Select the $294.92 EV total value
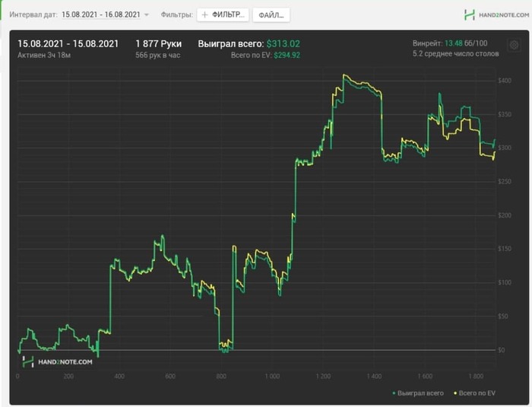Image resolution: width=532 pixels, height=407 pixels. (287, 56)
